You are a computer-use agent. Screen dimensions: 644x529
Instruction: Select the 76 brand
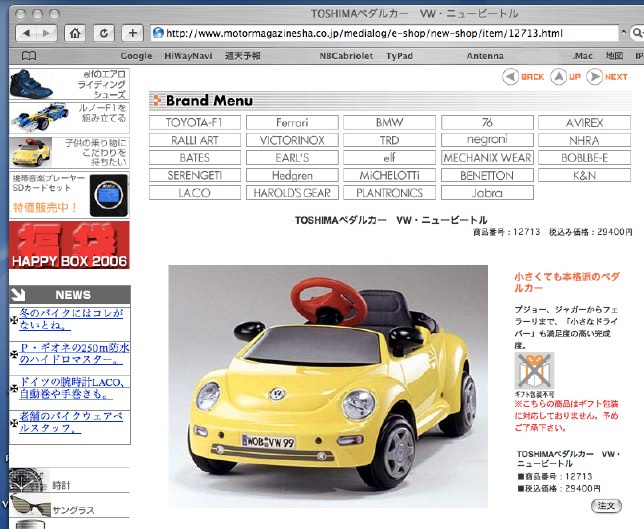tap(487, 122)
